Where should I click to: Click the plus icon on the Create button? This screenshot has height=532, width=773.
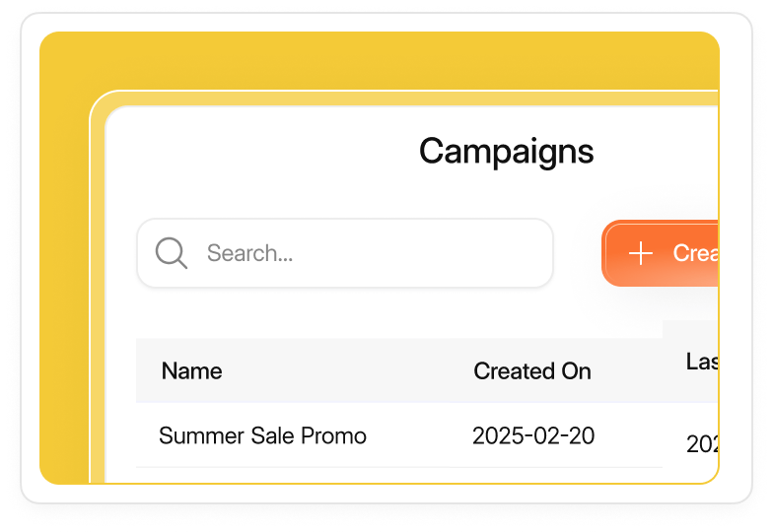[641, 253]
